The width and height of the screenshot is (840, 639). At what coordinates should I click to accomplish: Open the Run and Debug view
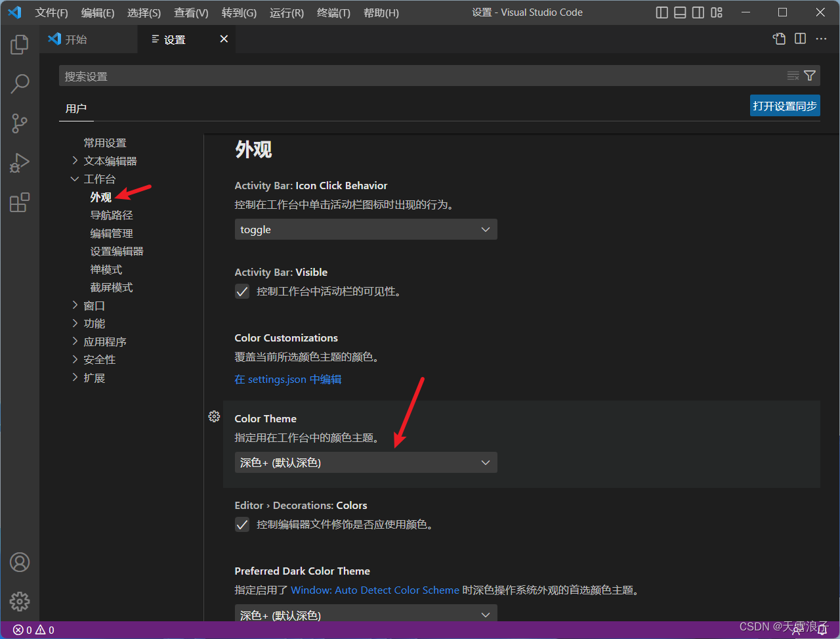point(20,162)
